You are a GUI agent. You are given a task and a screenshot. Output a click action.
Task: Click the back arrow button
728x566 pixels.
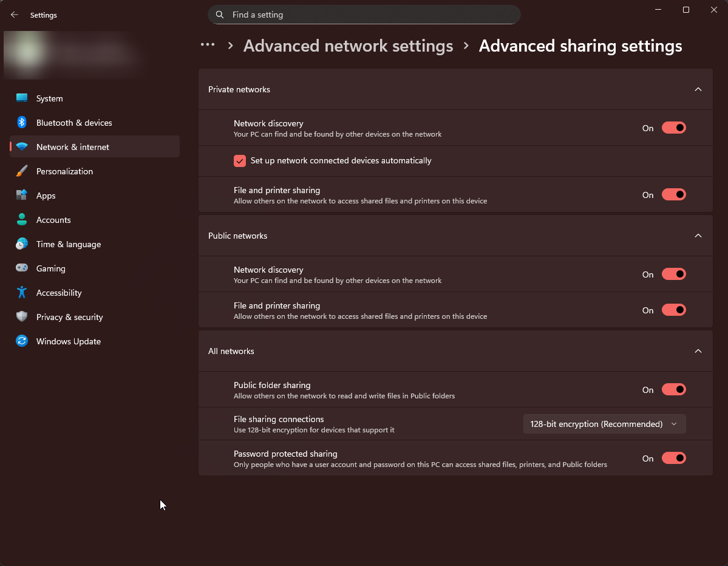click(x=14, y=15)
